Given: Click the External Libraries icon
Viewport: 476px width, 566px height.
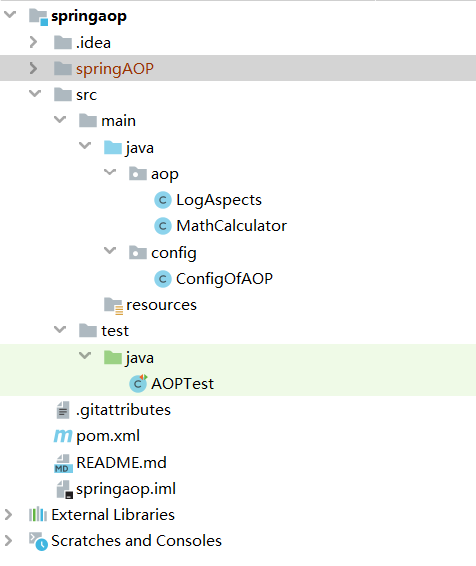Looking at the screenshot, I should click(38, 514).
